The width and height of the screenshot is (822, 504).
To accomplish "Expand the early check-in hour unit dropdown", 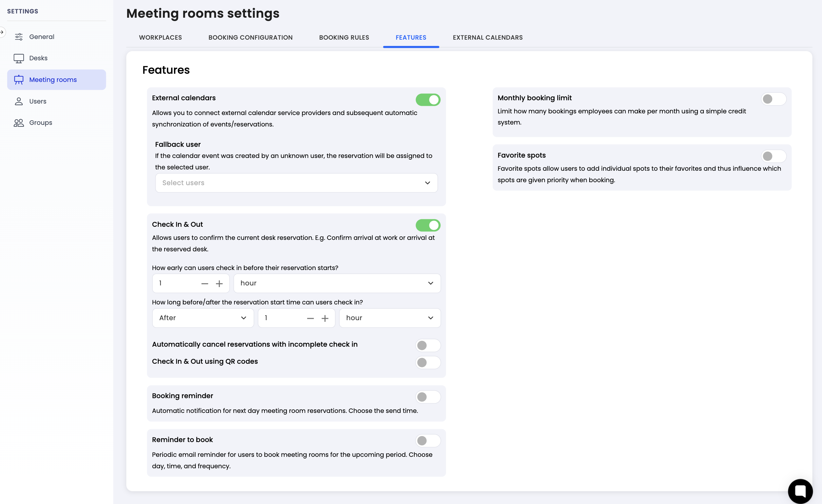I will click(337, 283).
